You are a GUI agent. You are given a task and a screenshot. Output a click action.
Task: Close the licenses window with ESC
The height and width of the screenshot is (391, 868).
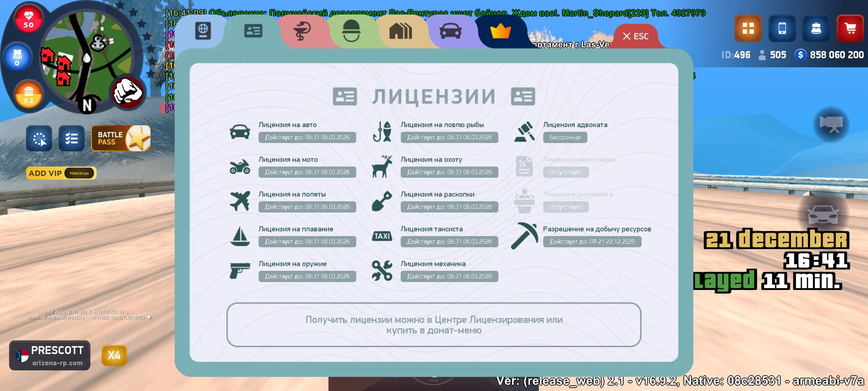(636, 36)
